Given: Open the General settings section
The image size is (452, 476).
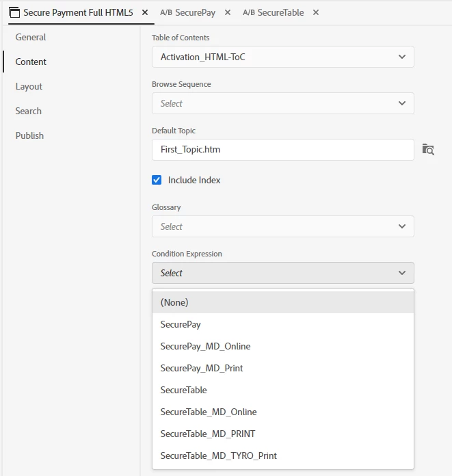Looking at the screenshot, I should pos(31,37).
